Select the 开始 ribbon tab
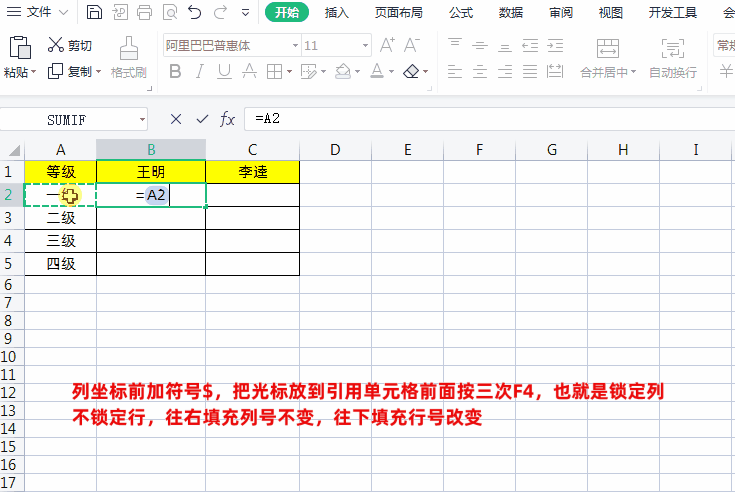This screenshot has height=492, width=735. pyautogui.click(x=287, y=12)
